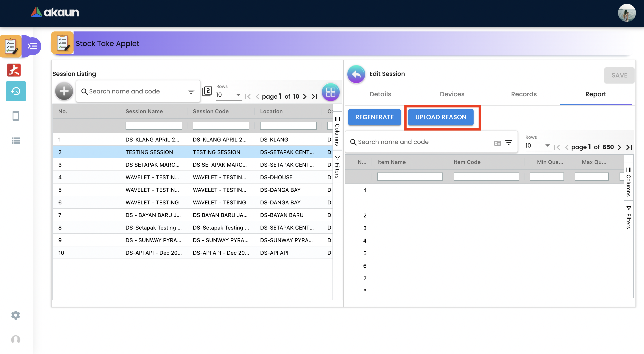
Task: Open filter options in session search bar
Action: click(191, 92)
